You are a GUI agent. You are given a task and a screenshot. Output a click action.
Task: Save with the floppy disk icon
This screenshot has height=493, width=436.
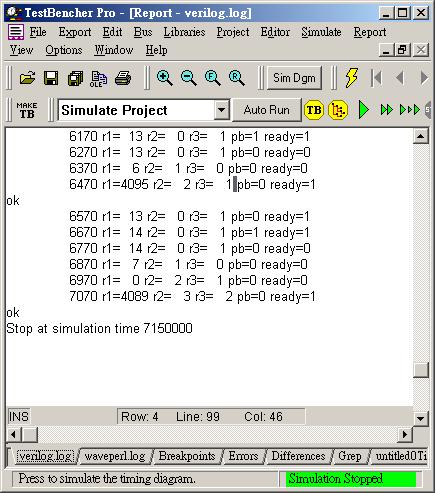tap(51, 78)
